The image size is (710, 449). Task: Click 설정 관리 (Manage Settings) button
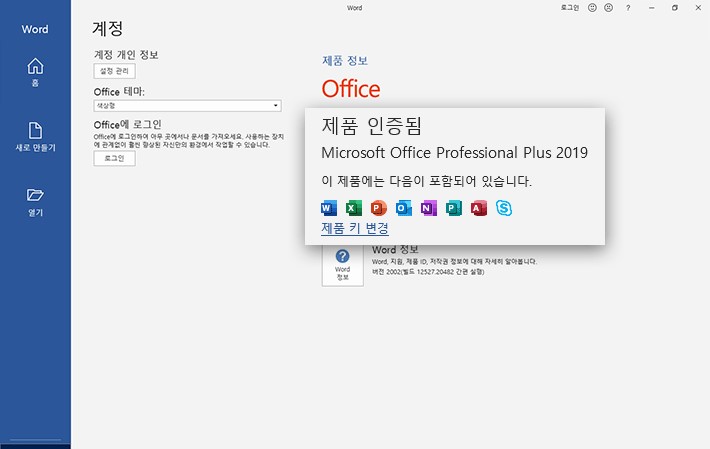(115, 71)
